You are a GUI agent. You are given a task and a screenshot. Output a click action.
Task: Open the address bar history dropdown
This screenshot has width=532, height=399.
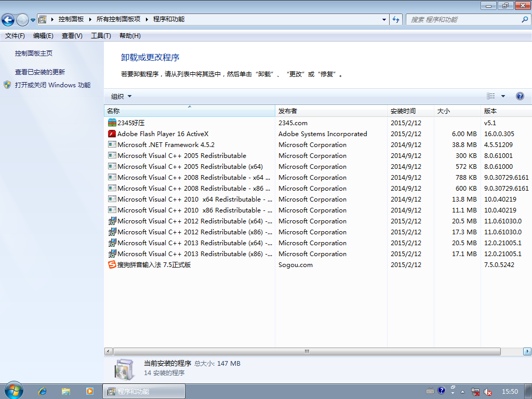click(384, 19)
